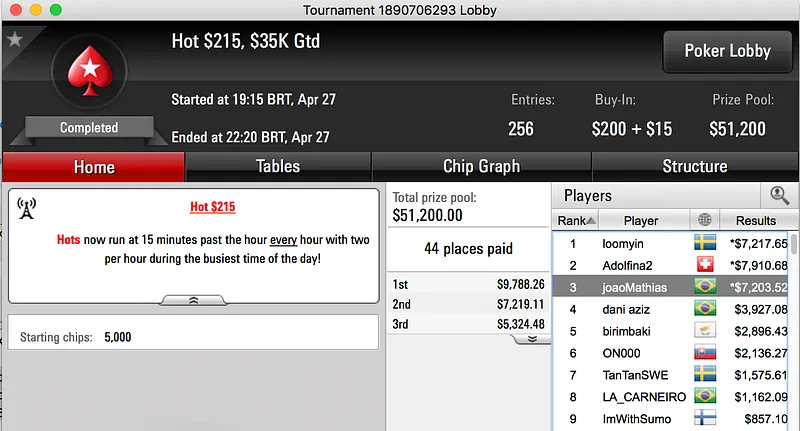Switch to the Tables tab
Viewport: 800px width, 431px height.
278,167
